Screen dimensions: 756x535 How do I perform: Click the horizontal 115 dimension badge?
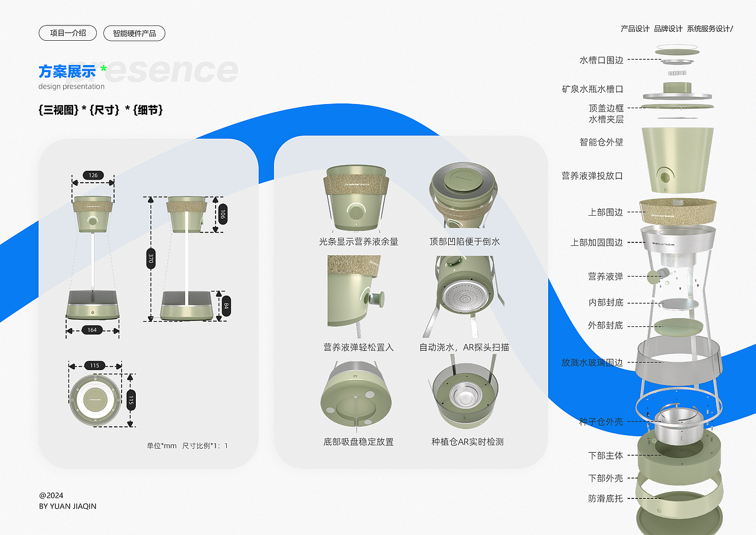point(95,365)
